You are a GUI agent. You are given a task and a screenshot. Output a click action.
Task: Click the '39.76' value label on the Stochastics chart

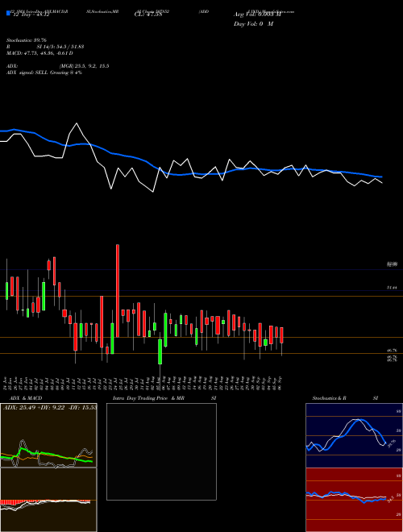click(391, 443)
